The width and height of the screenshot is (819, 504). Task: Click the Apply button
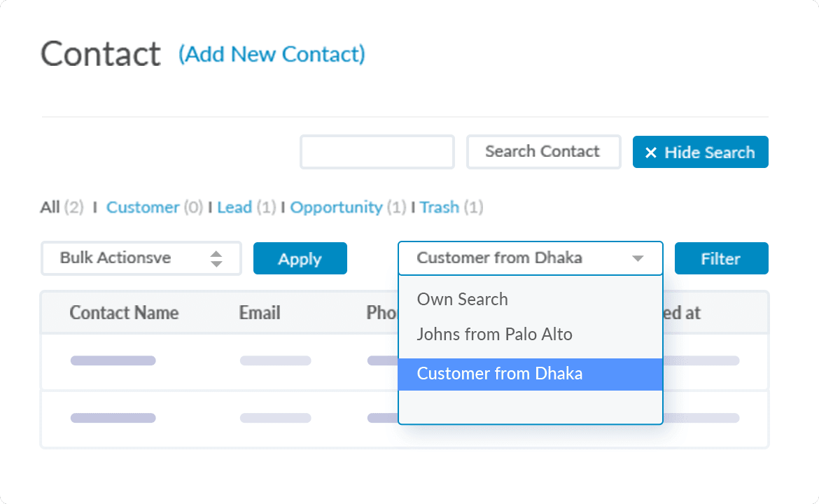pos(300,258)
